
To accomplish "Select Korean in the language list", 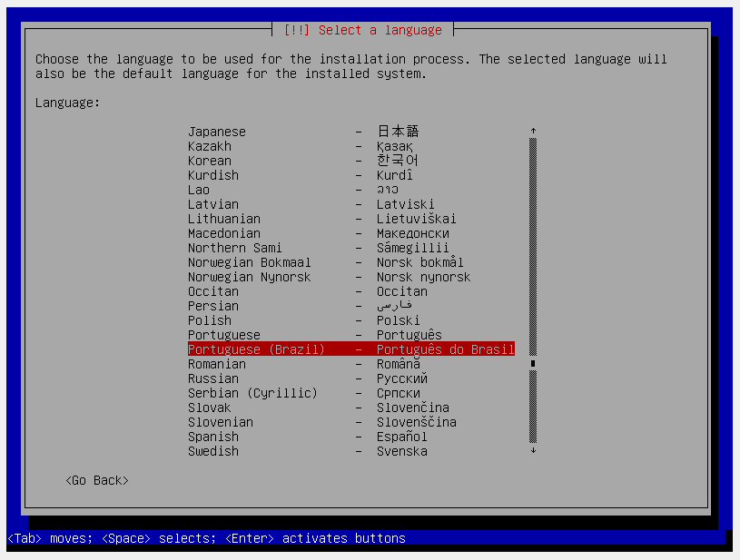I will pyautogui.click(x=351, y=161).
